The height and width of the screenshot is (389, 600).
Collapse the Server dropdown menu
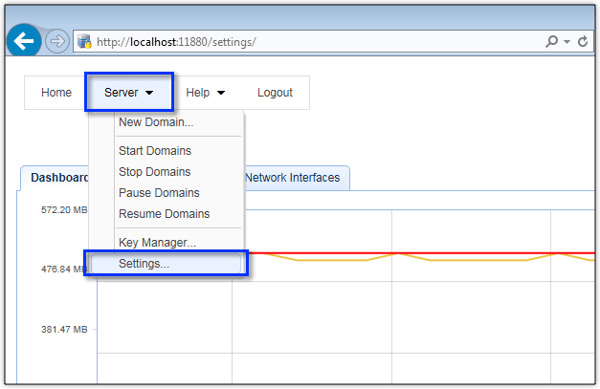point(129,93)
